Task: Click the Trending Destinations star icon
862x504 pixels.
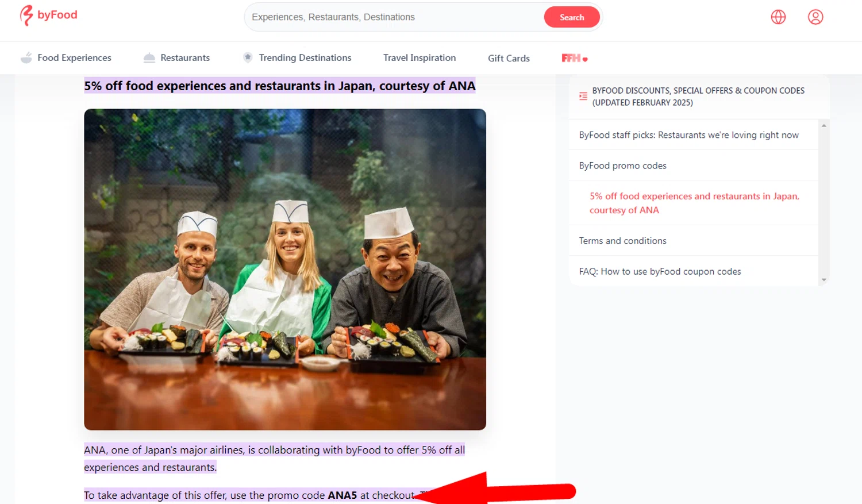Action: click(x=248, y=57)
